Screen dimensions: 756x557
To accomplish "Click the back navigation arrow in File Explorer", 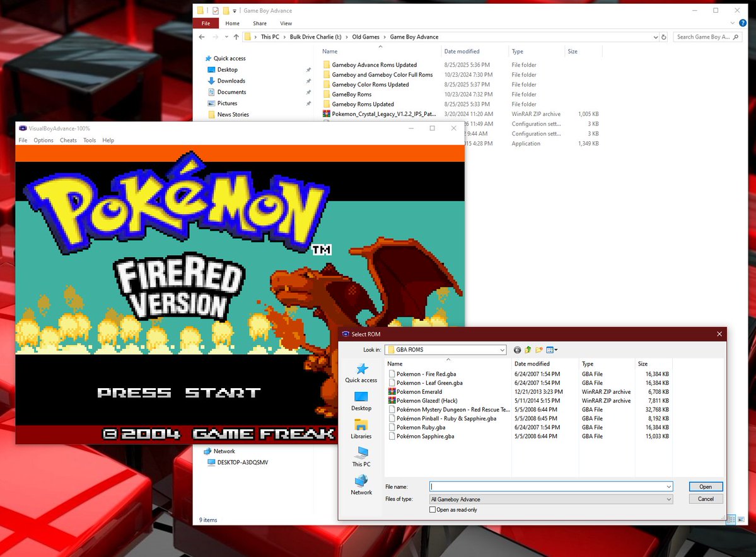I will coord(201,37).
